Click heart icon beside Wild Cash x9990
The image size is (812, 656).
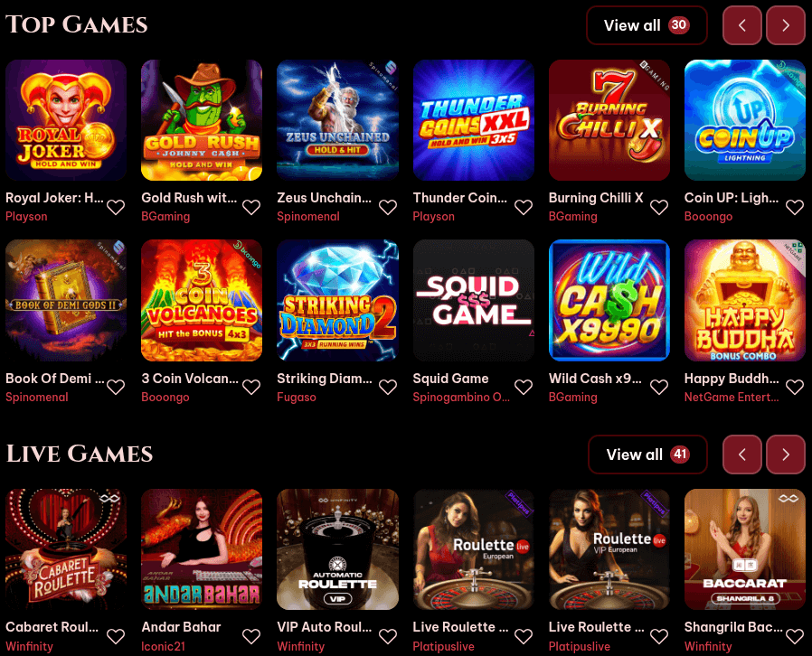(658, 387)
